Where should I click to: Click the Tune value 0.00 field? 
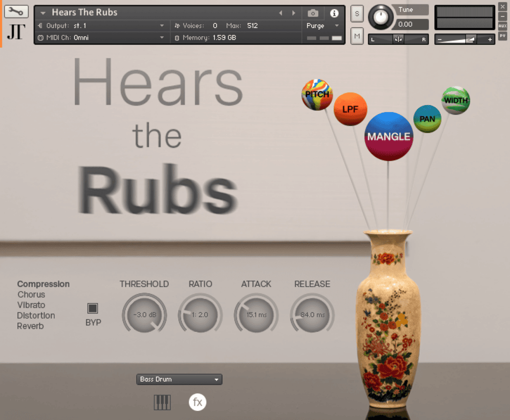click(410, 24)
